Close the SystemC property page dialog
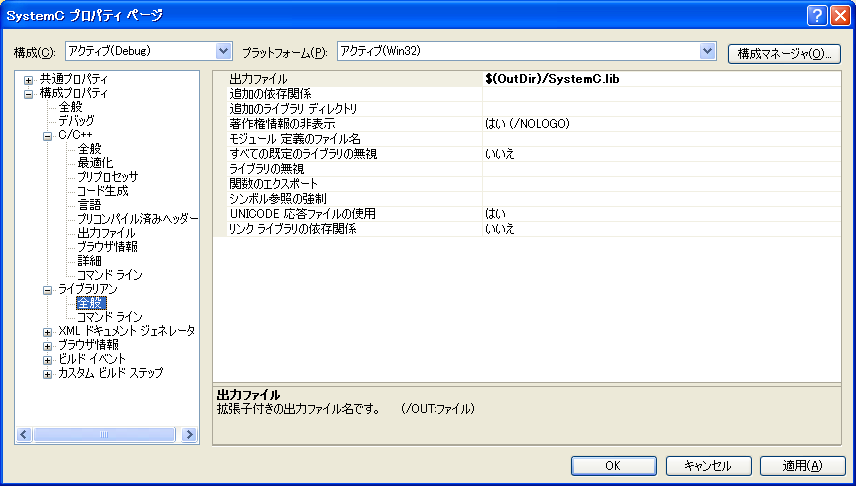 [x=840, y=16]
